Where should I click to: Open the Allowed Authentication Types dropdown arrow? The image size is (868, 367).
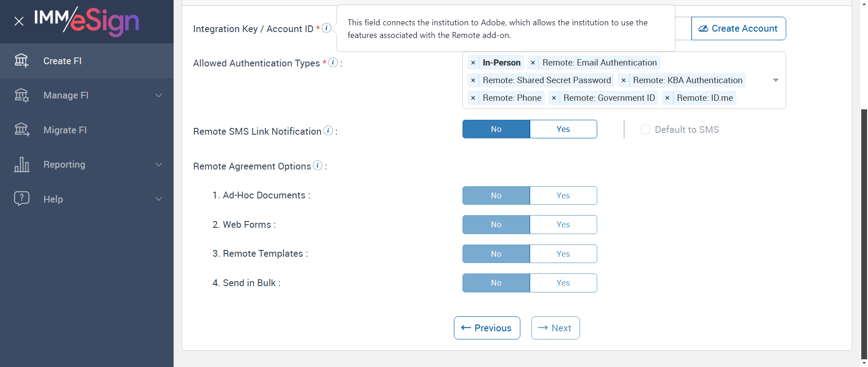pos(775,80)
